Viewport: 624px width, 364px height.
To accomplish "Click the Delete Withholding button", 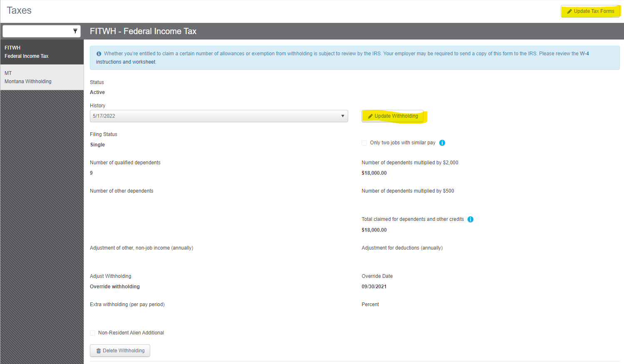I will coord(120,351).
